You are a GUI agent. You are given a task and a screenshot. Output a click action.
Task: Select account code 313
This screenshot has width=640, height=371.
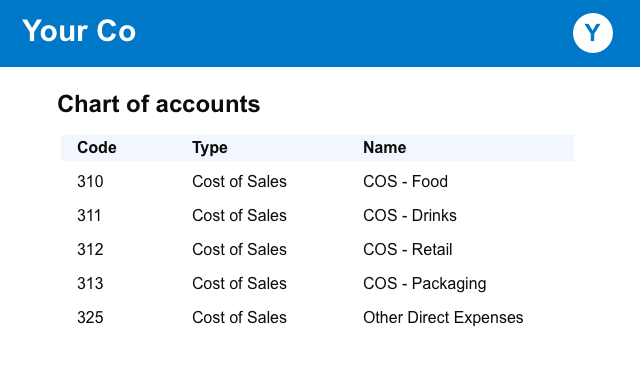[x=90, y=283]
